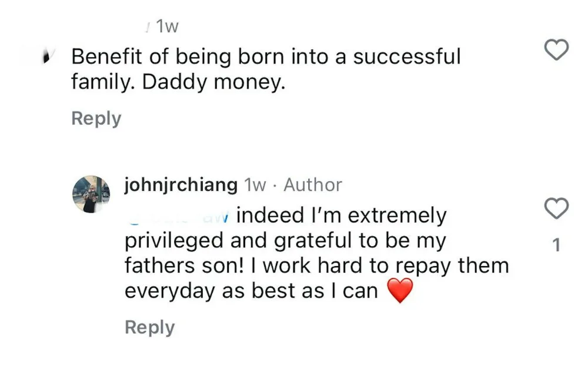Like the "Daddy money" comment
The image size is (588, 366).
point(557,50)
